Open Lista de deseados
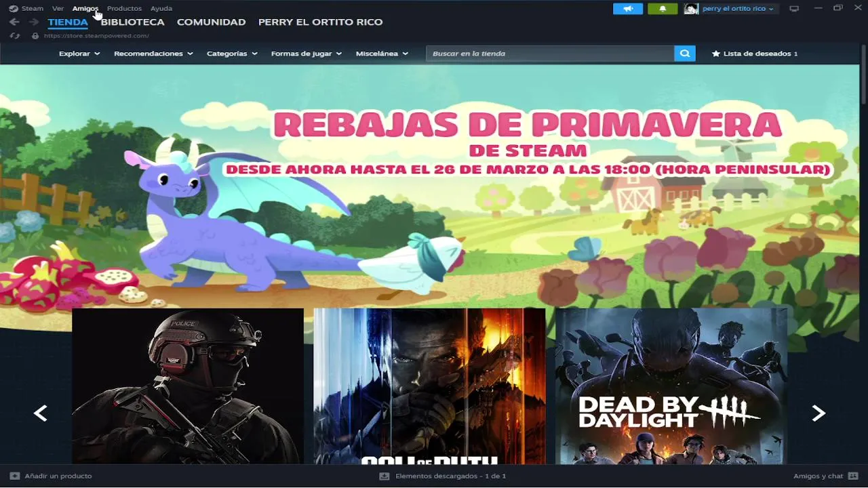Image resolution: width=868 pixels, height=488 pixels. [x=755, y=54]
